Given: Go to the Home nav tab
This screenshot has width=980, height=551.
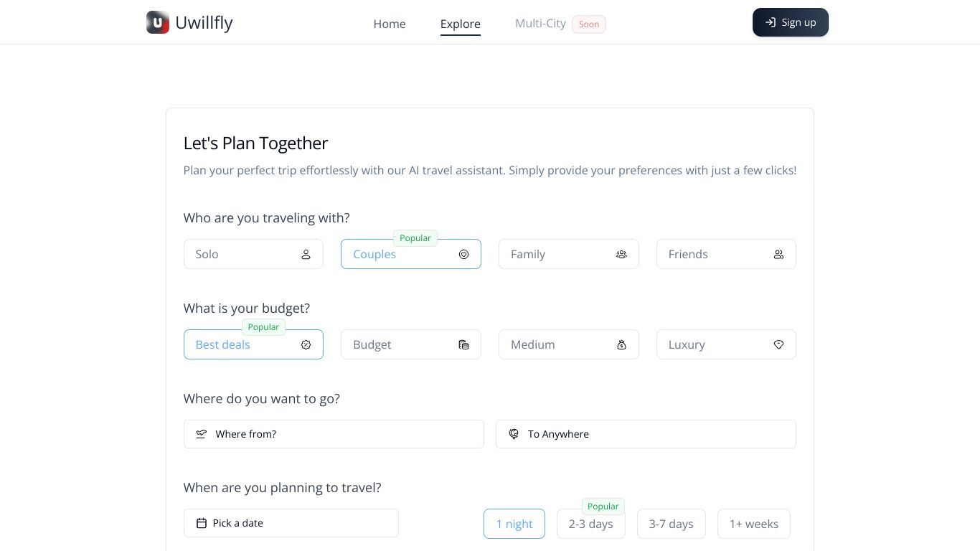Looking at the screenshot, I should (390, 24).
